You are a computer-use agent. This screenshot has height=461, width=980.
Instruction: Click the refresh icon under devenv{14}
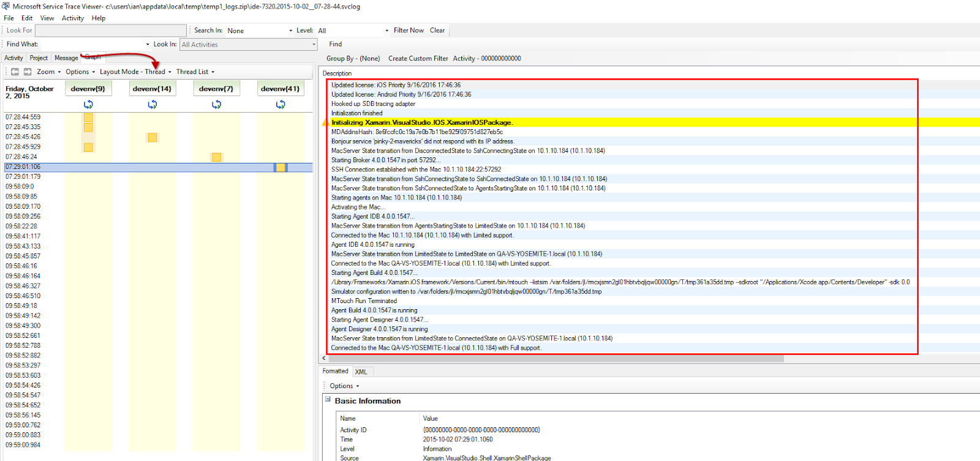click(152, 105)
